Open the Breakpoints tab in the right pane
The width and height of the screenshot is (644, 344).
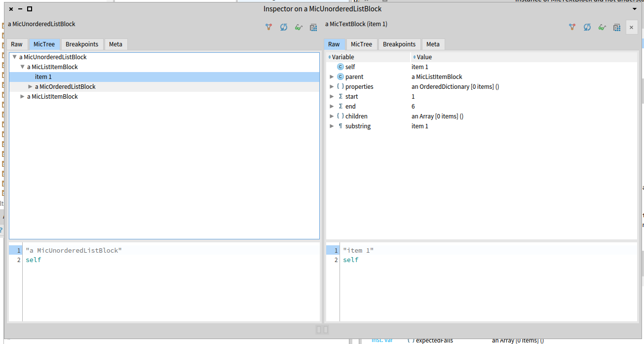click(x=399, y=44)
